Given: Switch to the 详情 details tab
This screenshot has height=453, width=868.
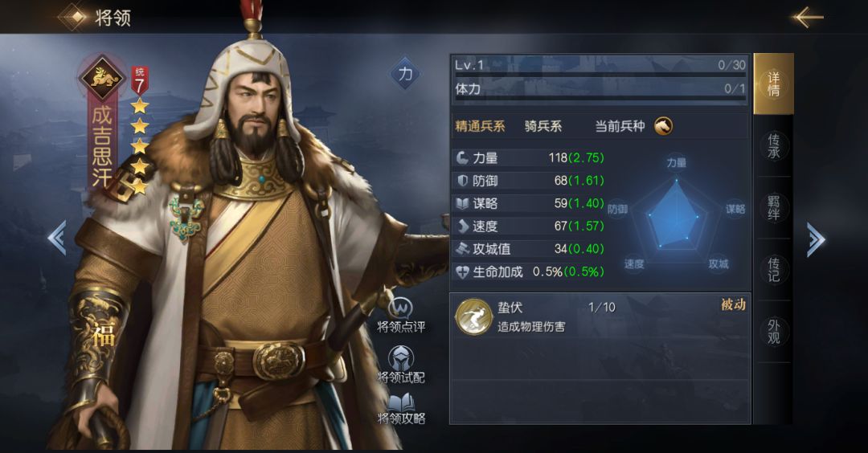Looking at the screenshot, I should coord(773,84).
